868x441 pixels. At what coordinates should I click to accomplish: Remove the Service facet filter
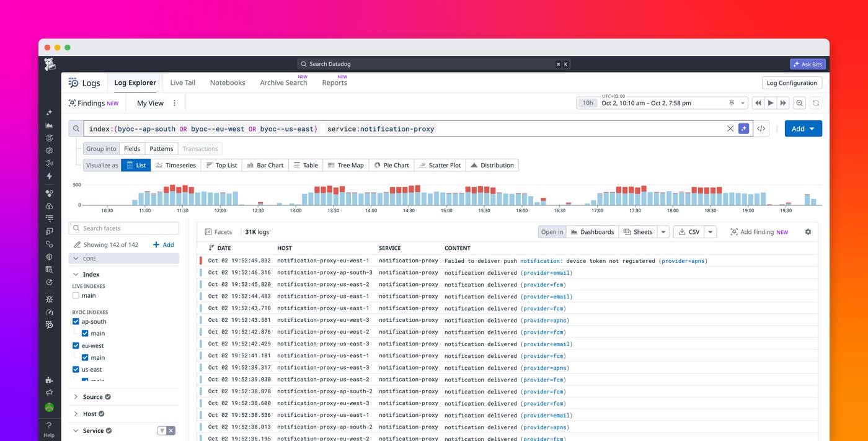(171, 430)
